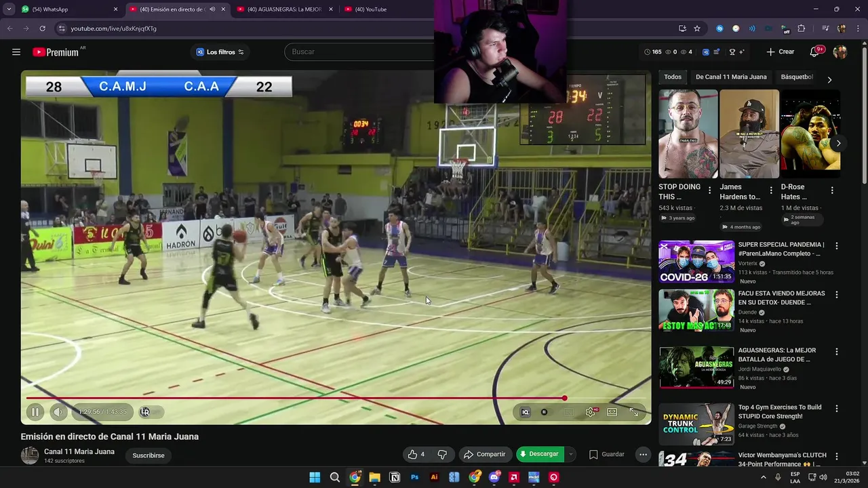
Task: Dislike the video with thumbs-down button
Action: (442, 454)
